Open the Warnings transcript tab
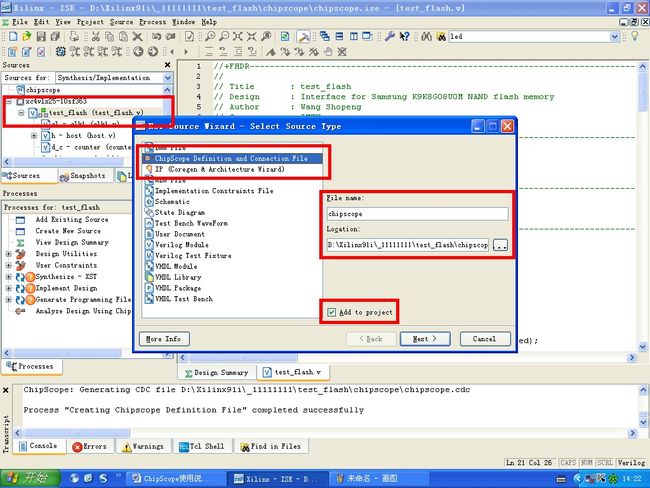 143,447
